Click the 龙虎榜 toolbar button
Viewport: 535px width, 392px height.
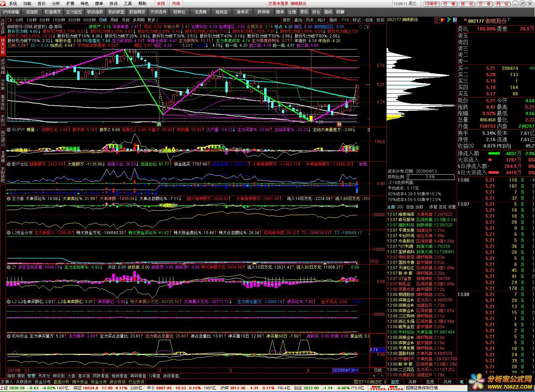(x=201, y=12)
